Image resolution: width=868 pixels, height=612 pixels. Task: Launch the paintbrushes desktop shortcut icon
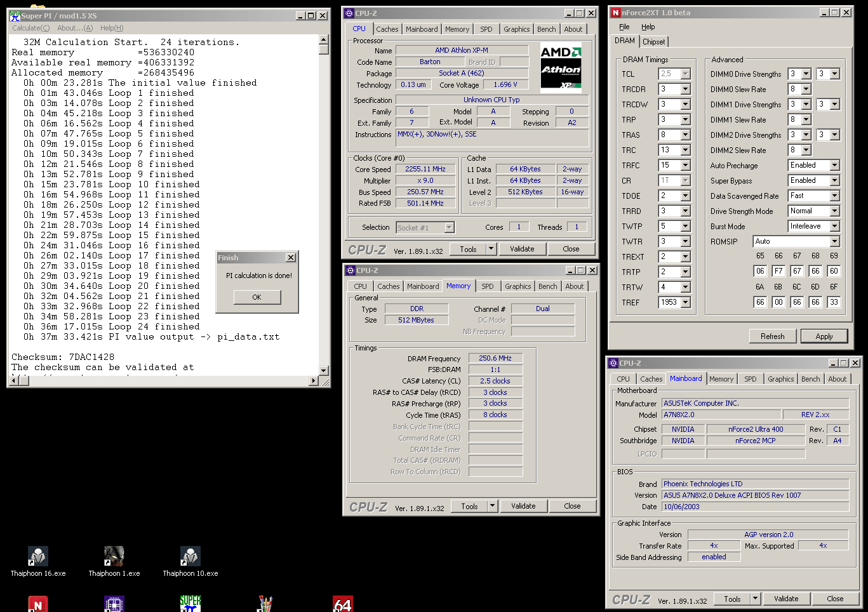(x=266, y=604)
